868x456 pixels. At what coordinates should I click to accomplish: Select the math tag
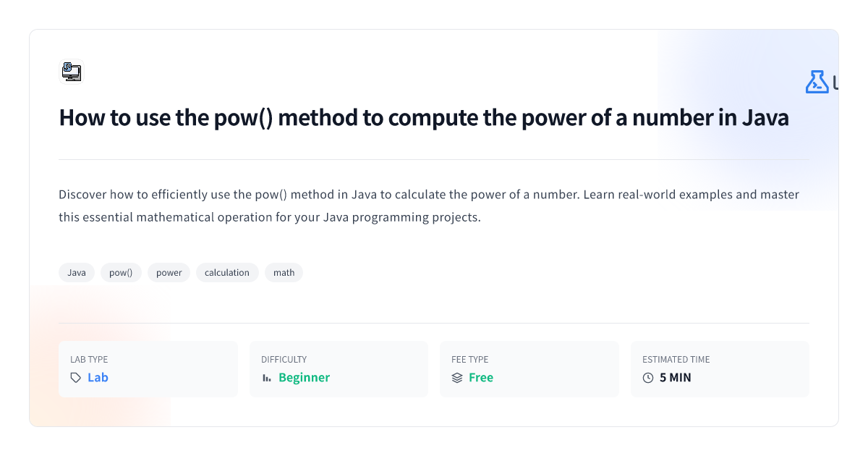[284, 273]
